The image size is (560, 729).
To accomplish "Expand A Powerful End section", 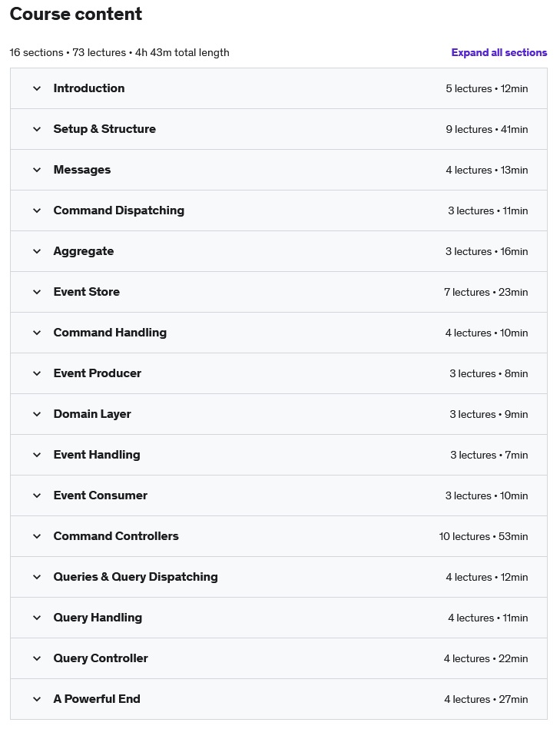I will pyautogui.click(x=279, y=699).
